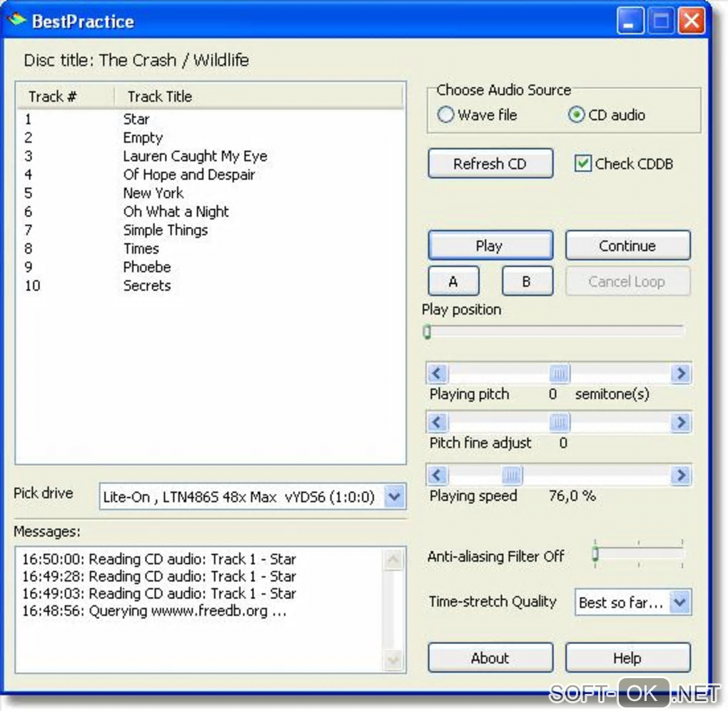Click the Playing speed slider thumb
728x711 pixels.
pos(512,475)
